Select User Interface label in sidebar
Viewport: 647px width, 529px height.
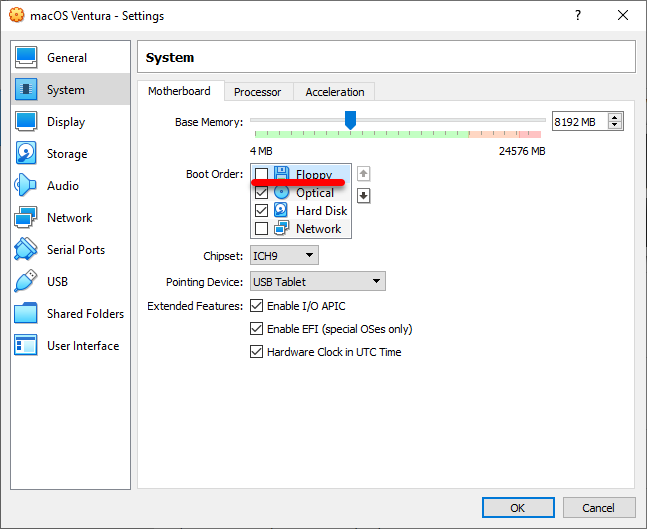tap(83, 345)
